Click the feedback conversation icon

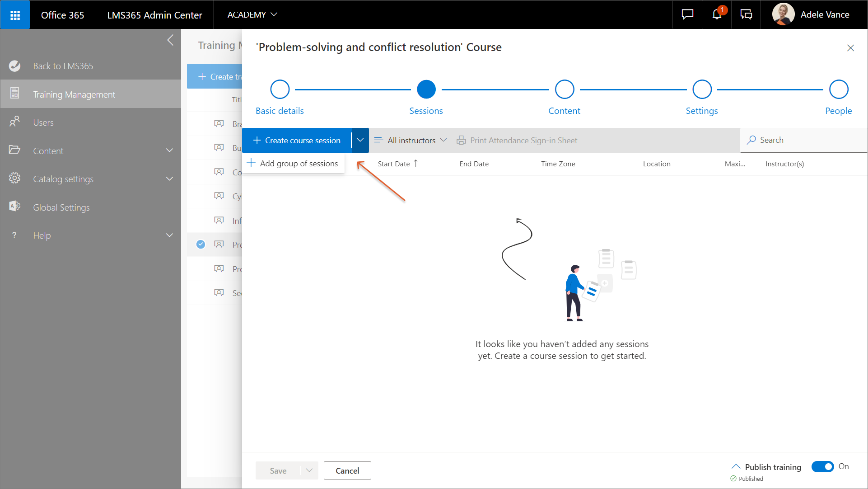pos(746,14)
